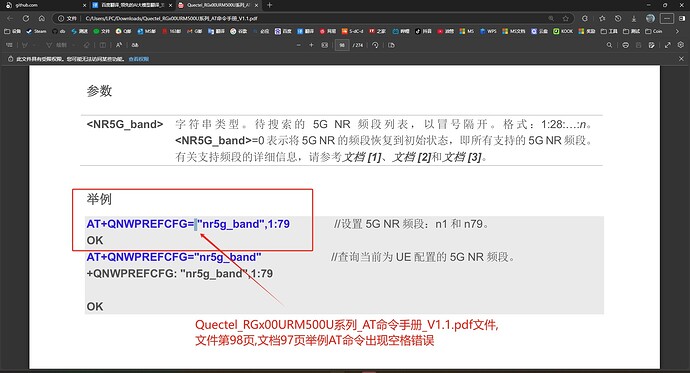Open the TikTok 抖音 bookmark

coord(423,31)
